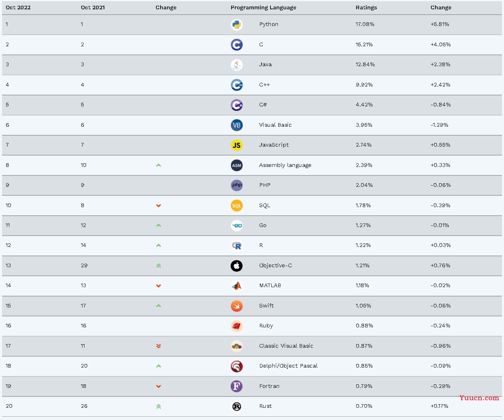504x420 pixels.
Task: Click the Python logo icon
Action: pyautogui.click(x=237, y=24)
